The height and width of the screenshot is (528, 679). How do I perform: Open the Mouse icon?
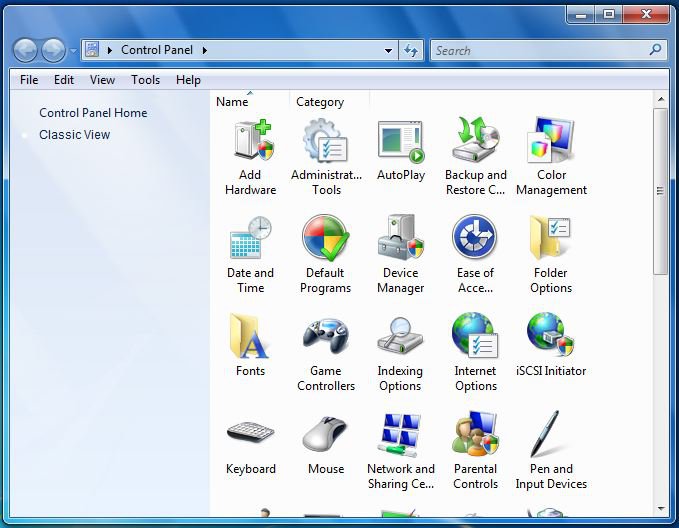click(325, 434)
